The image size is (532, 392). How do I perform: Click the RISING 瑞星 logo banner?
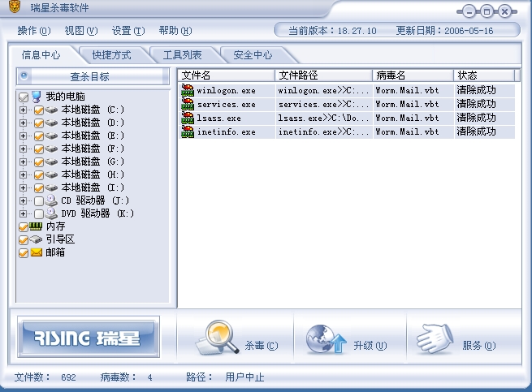coord(89,337)
